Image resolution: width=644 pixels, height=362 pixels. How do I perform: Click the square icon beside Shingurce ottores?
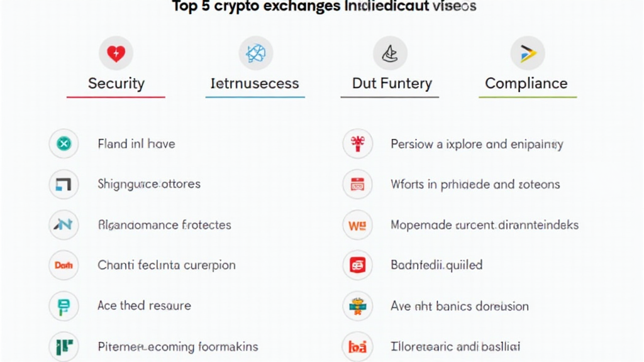pos(64,184)
